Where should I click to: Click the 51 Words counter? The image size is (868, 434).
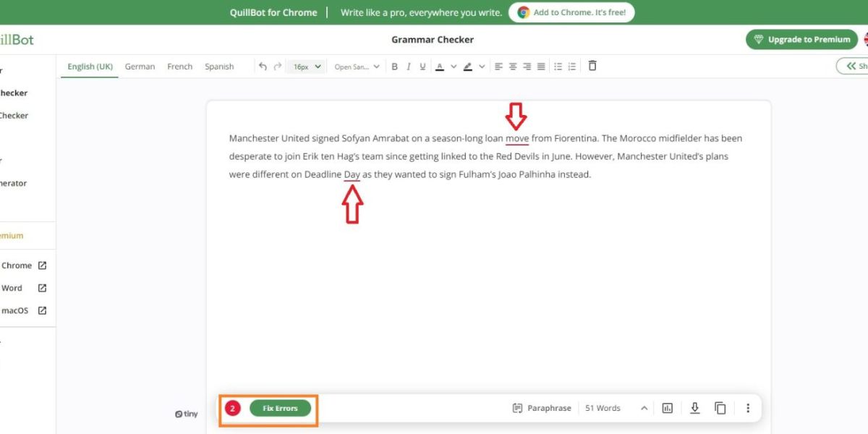click(603, 409)
